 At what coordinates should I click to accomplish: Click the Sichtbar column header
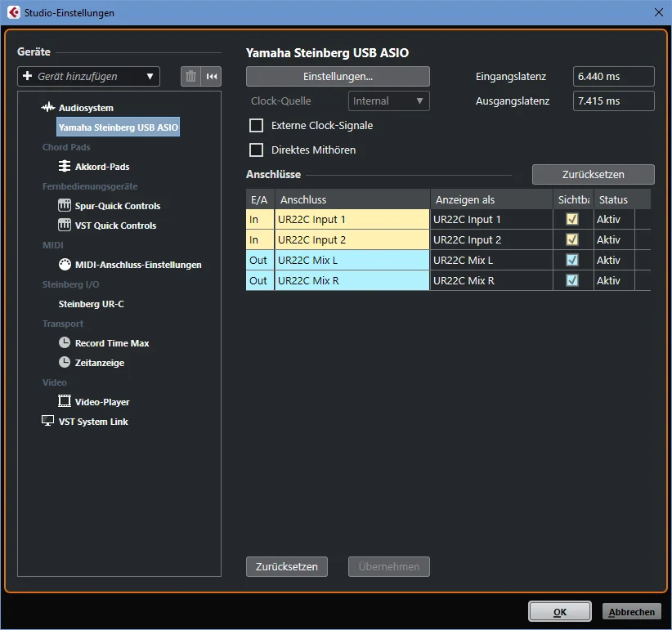click(x=573, y=199)
